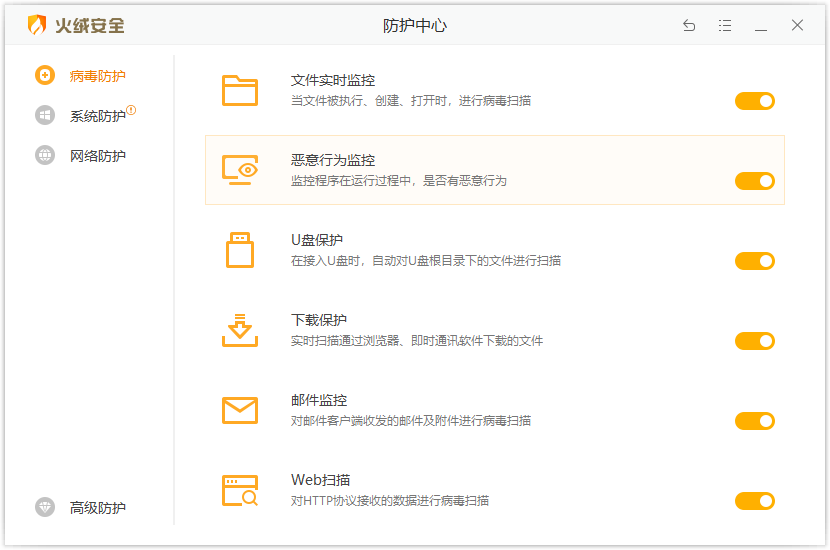
Task: Click the orange alert badge on 系统防护
Action: point(131,110)
